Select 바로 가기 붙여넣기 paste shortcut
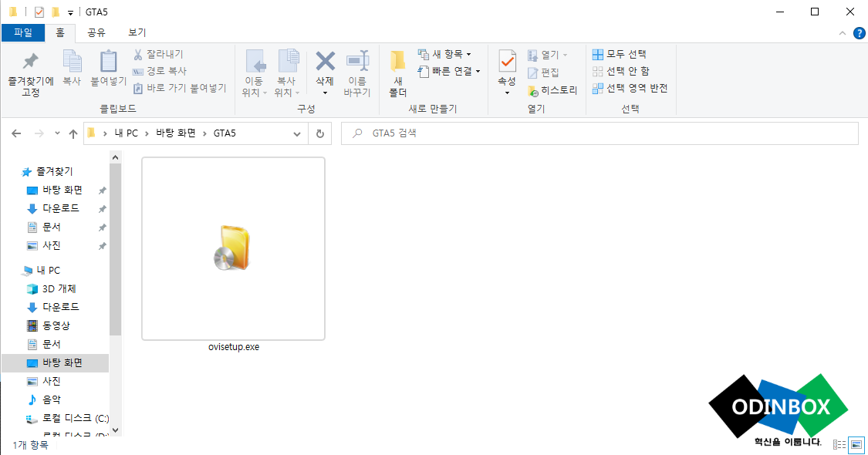Image resolution: width=868 pixels, height=455 pixels. pyautogui.click(x=180, y=88)
